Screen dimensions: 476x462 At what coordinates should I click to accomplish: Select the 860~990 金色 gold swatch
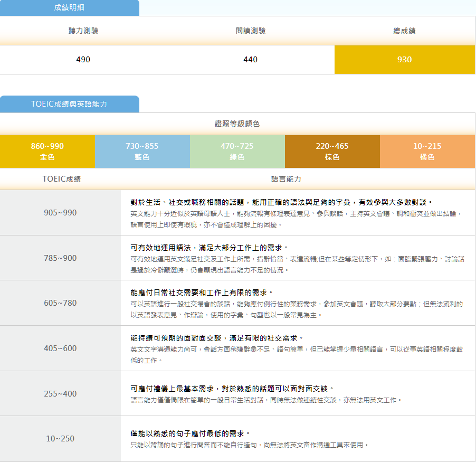pos(47,152)
